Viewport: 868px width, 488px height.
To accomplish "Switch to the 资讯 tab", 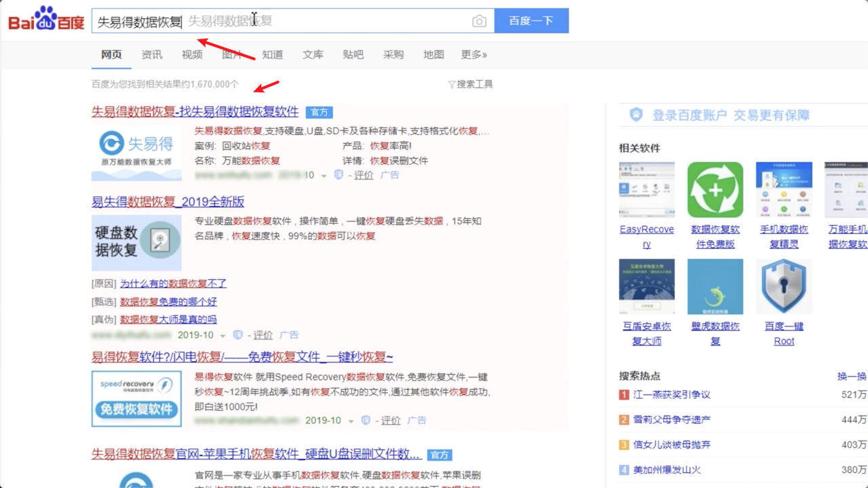I will point(151,55).
